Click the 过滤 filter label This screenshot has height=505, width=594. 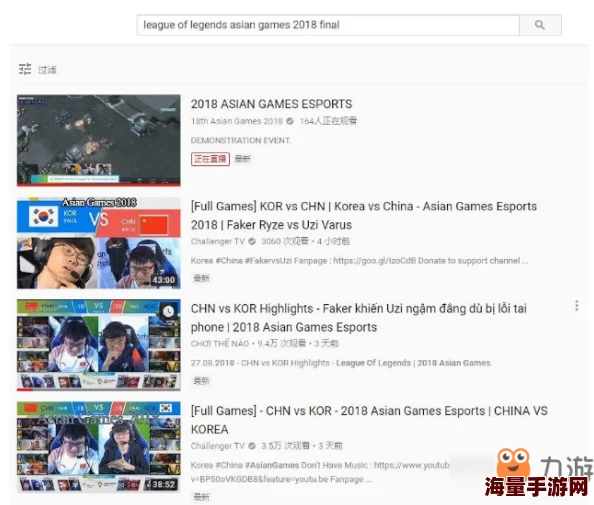click(x=47, y=70)
